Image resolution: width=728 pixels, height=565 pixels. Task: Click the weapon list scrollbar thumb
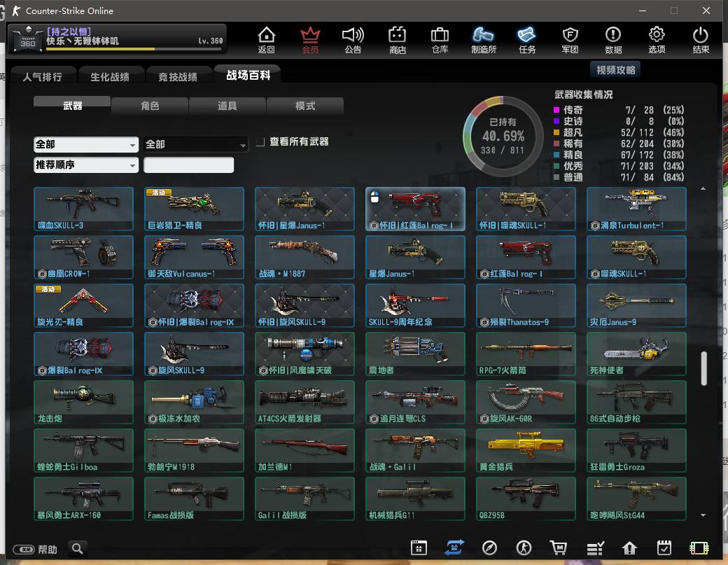coord(704,369)
